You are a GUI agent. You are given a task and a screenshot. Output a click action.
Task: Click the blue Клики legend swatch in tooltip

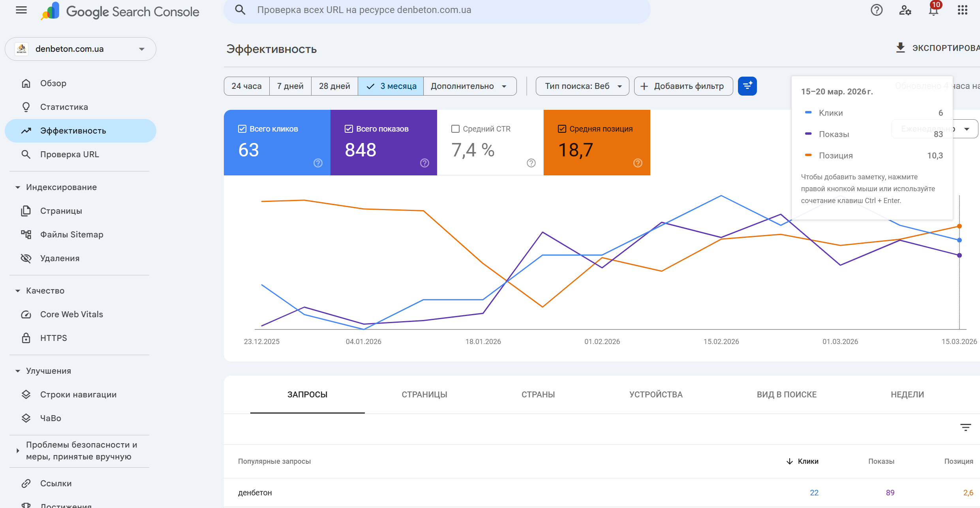pos(808,113)
